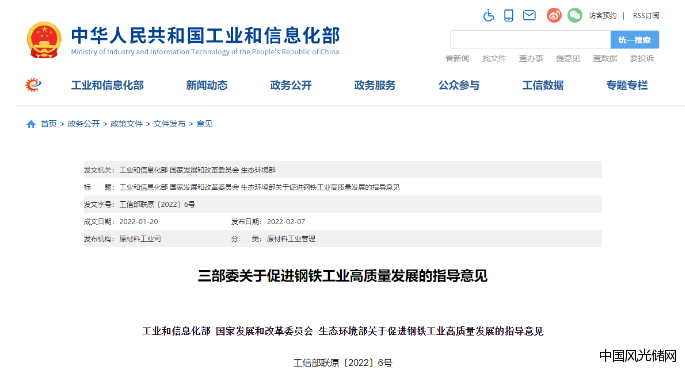Click the English ministry name subtitle
Viewport: 685px width, 386px height.
click(x=205, y=52)
